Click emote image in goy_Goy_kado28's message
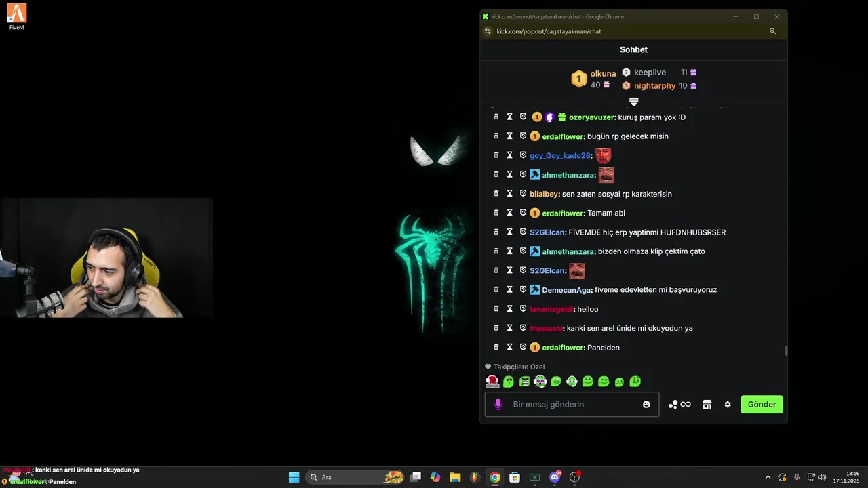The image size is (868, 488). tap(603, 156)
